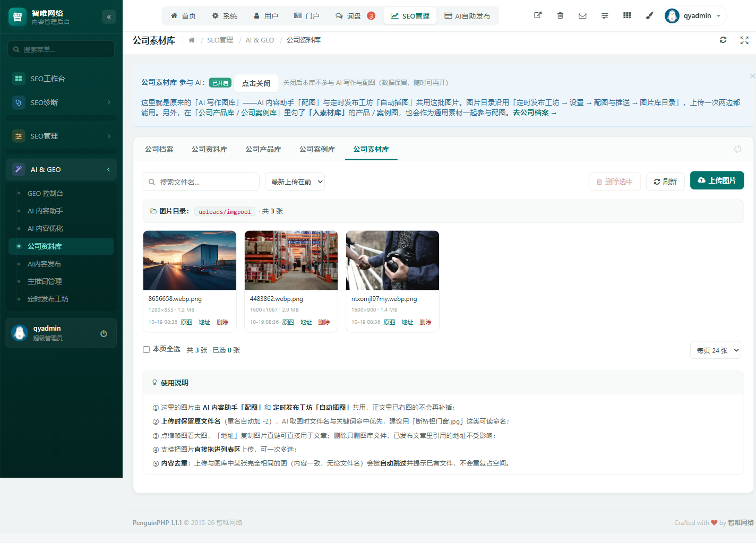
Task: Click the trash icon in the top bar
Action: pyautogui.click(x=560, y=15)
